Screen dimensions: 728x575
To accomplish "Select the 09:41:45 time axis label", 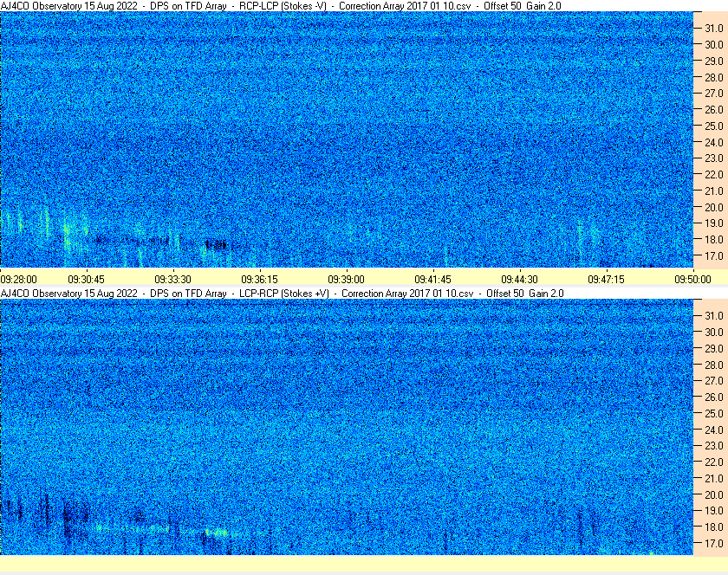I will pyautogui.click(x=432, y=280).
